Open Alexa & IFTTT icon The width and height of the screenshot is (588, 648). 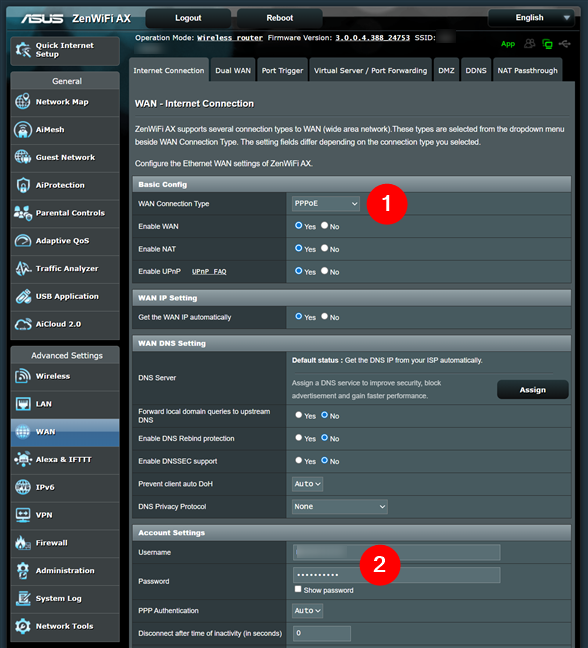23,459
